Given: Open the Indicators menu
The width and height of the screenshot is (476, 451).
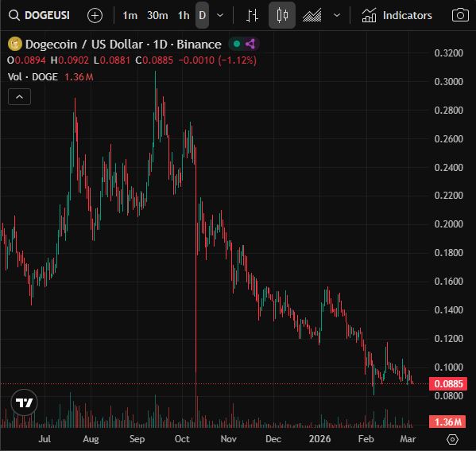Looking at the screenshot, I should click(397, 15).
